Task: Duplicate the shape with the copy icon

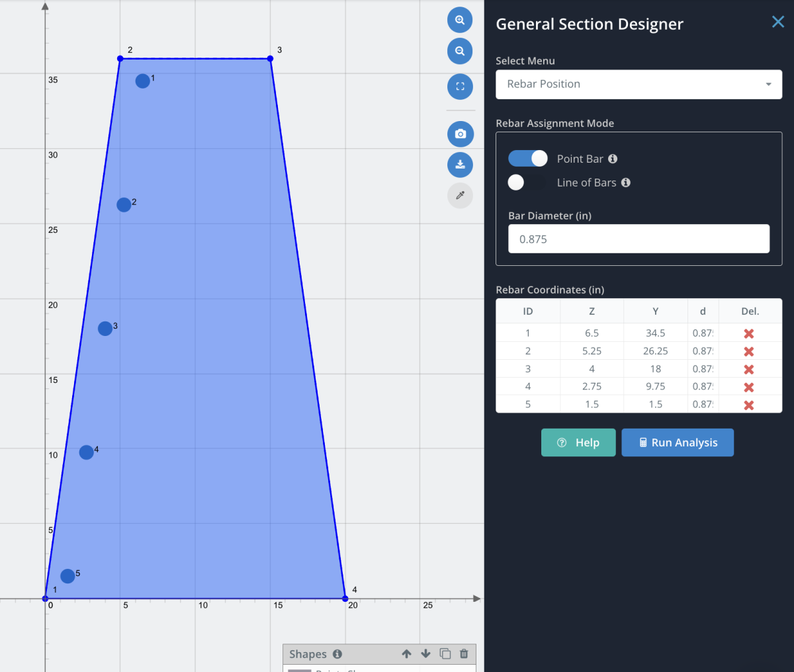Action: pos(445,653)
